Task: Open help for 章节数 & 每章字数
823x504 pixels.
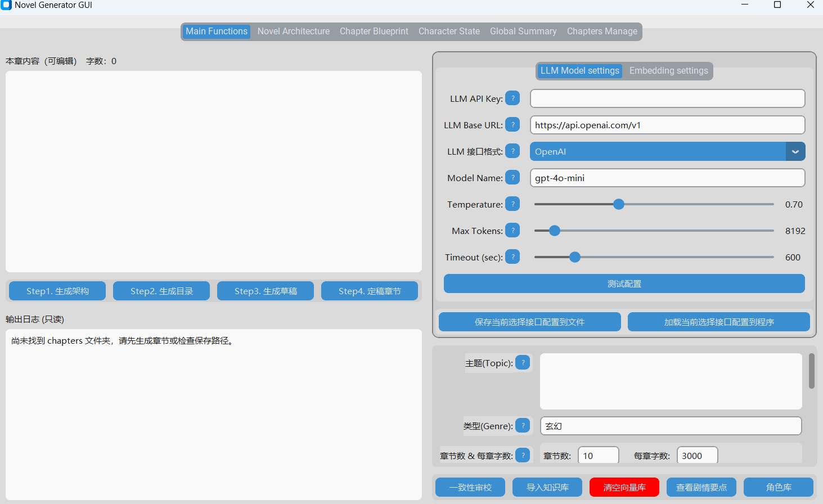Action: (x=523, y=456)
